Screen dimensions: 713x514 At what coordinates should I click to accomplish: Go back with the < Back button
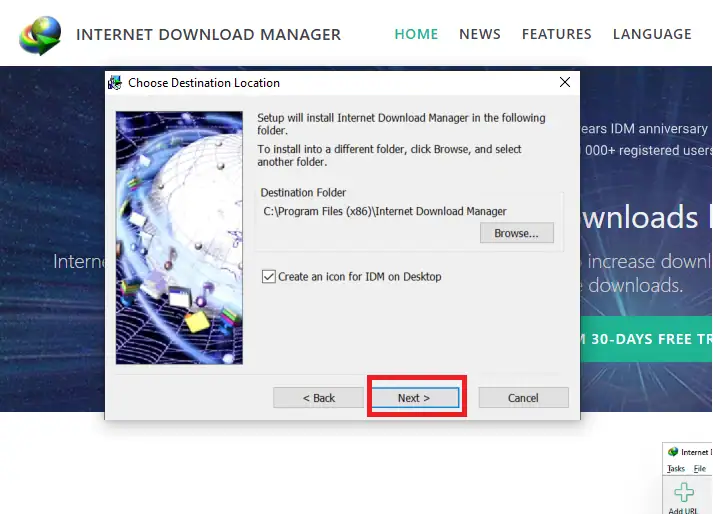[x=319, y=398]
